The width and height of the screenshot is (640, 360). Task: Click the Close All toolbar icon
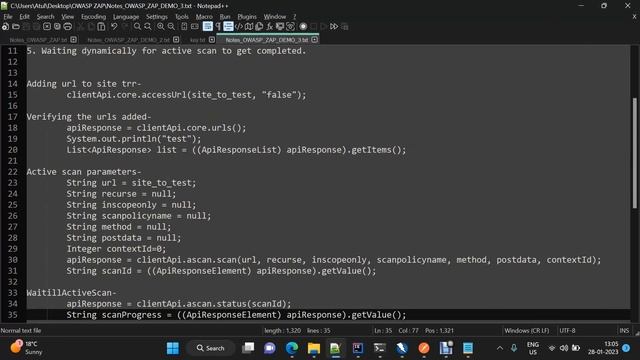(57, 27)
